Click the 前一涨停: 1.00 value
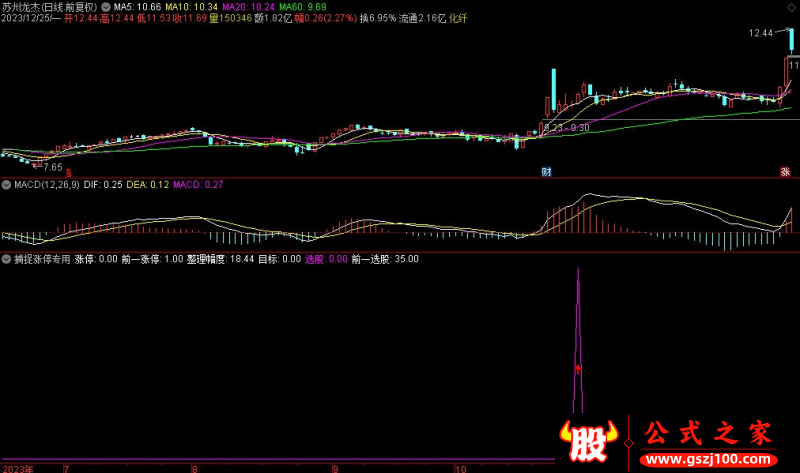The width and height of the screenshot is (800, 473). (x=152, y=259)
